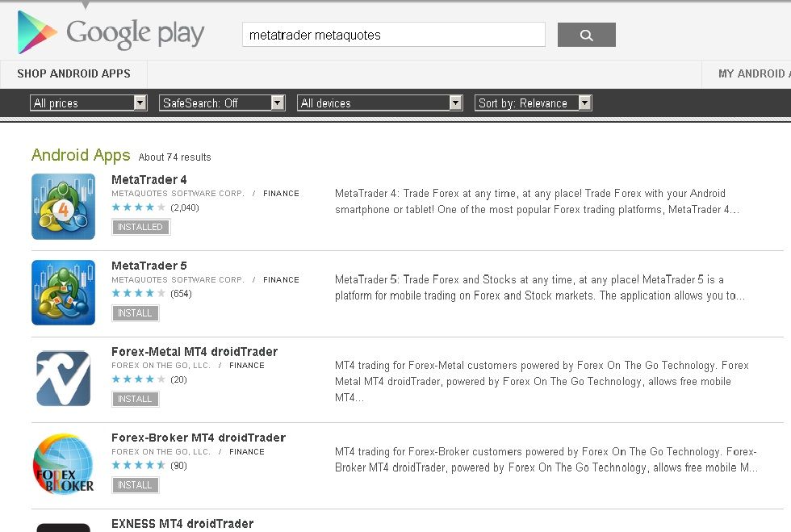Open the All prices dropdown
This screenshot has width=791, height=532.
coord(88,103)
